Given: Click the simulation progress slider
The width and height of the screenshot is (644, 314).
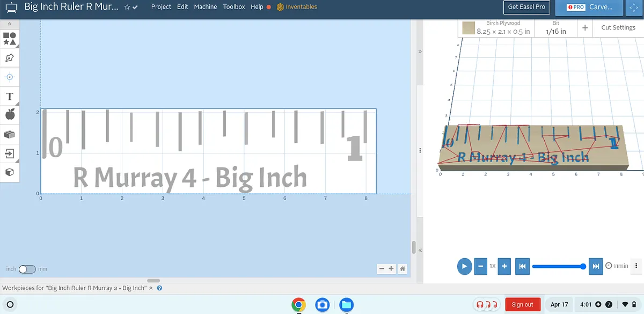Looking at the screenshot, I should (558, 266).
